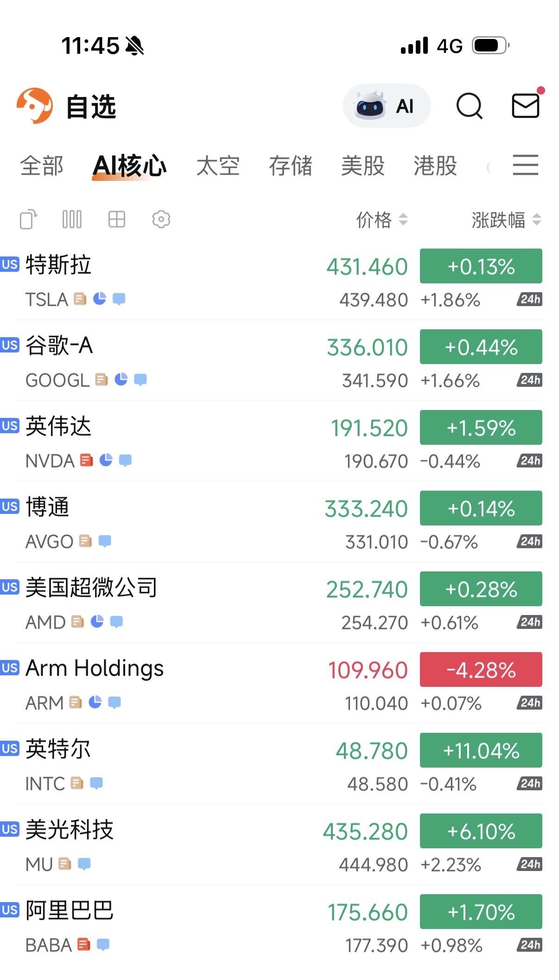Toggle Intel +11.04% change badge
This screenshot has height=980, width=559.
481,750
